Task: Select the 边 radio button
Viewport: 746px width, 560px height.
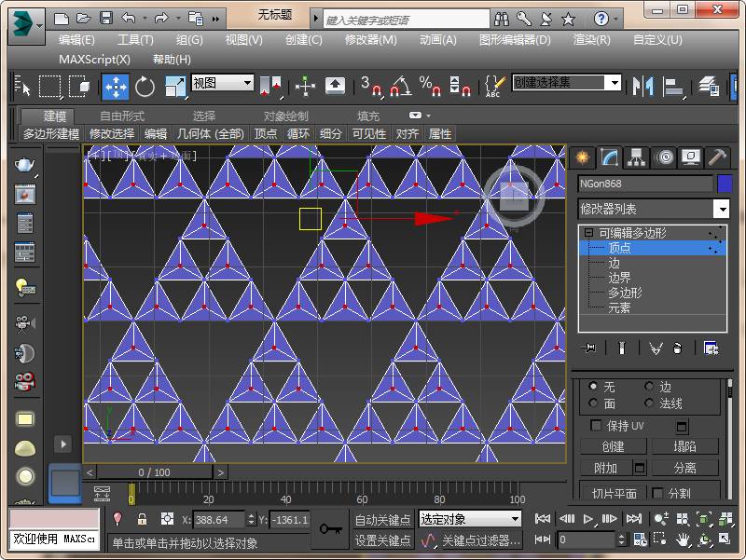Action: pos(649,386)
